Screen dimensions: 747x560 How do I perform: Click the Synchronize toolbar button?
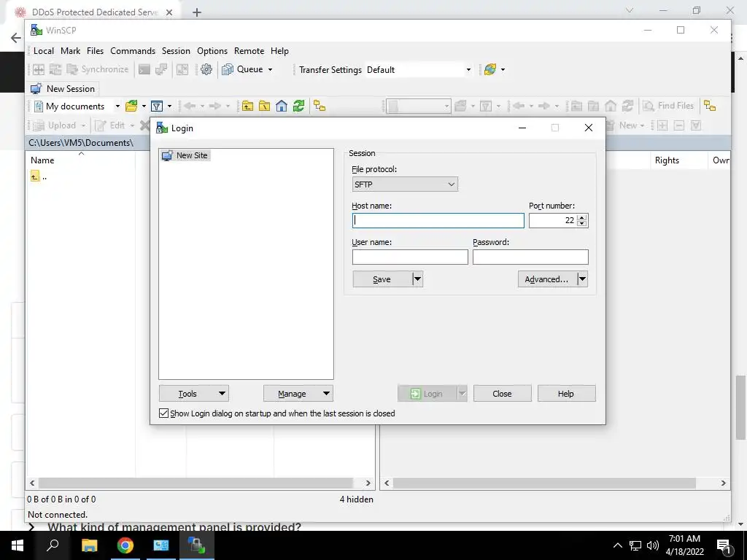[x=98, y=69]
